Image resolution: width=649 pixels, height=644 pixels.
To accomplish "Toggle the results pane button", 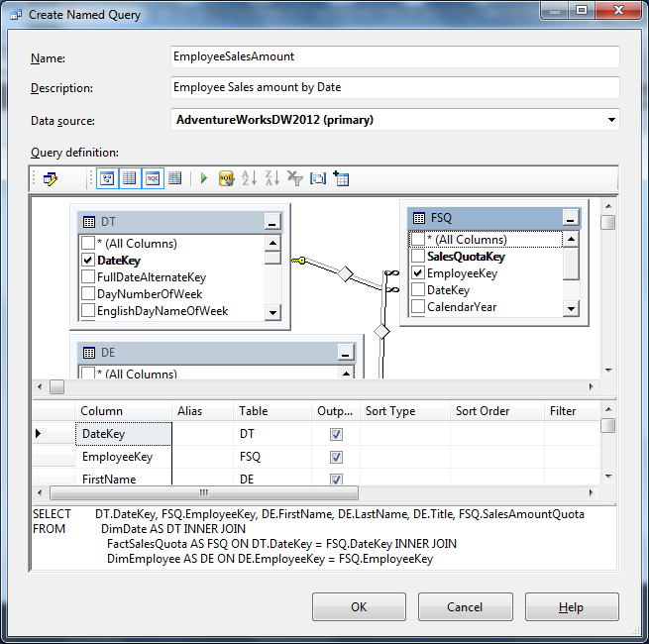I will point(174,178).
